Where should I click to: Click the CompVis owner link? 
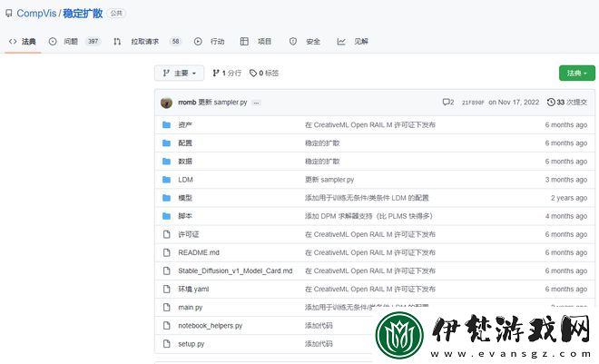click(36, 14)
